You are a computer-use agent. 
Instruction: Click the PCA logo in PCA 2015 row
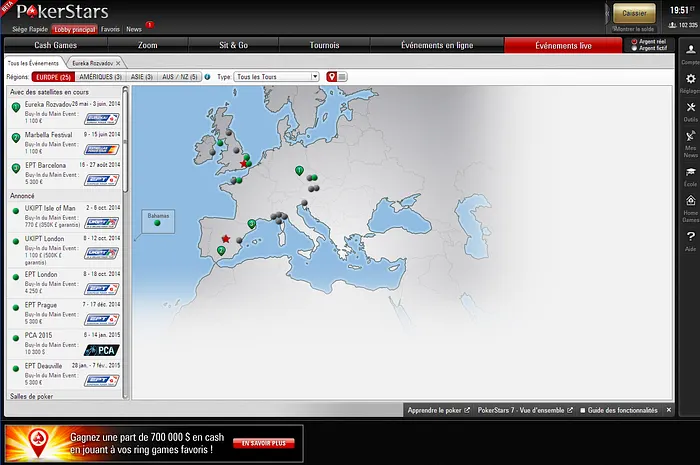point(102,350)
